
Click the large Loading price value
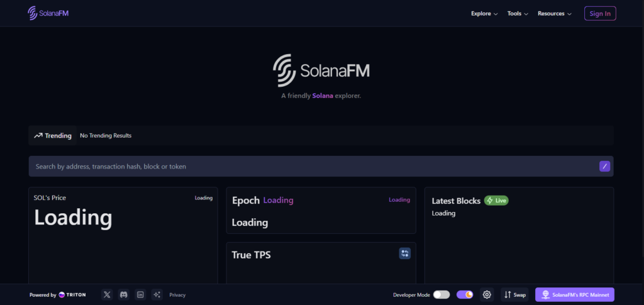point(73,218)
